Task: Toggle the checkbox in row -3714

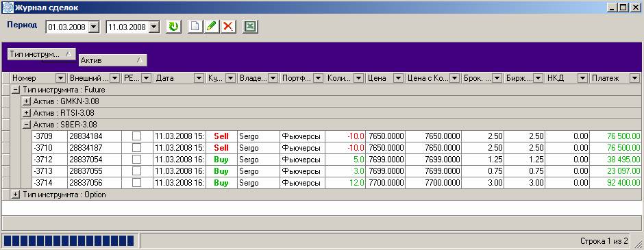Action: pyautogui.click(x=137, y=183)
